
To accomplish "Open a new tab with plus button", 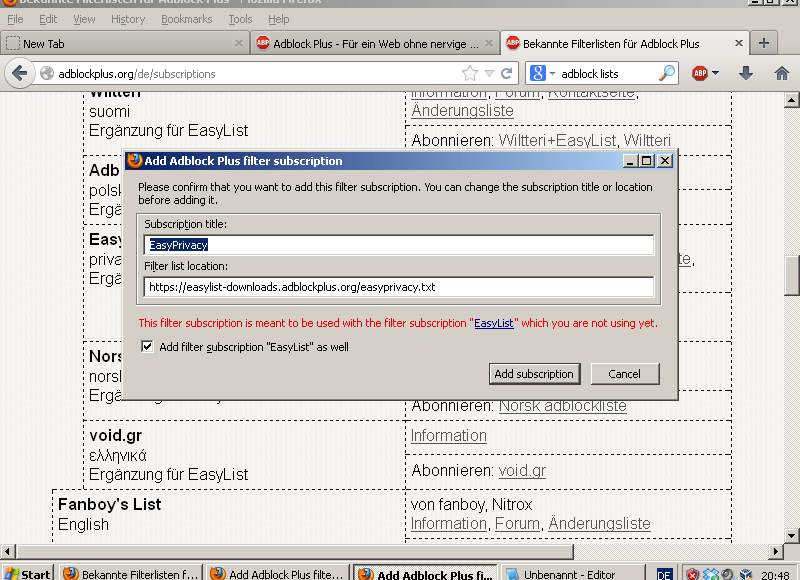I will (764, 43).
